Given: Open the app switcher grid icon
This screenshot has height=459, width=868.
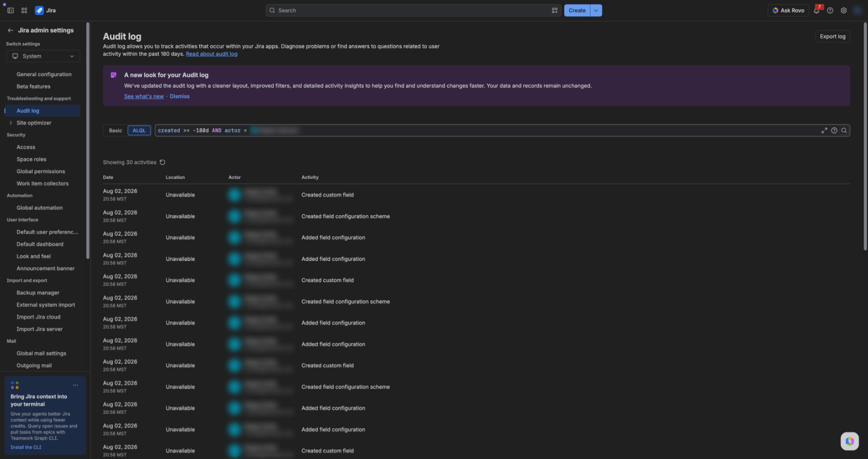Looking at the screenshot, I should [x=24, y=10].
